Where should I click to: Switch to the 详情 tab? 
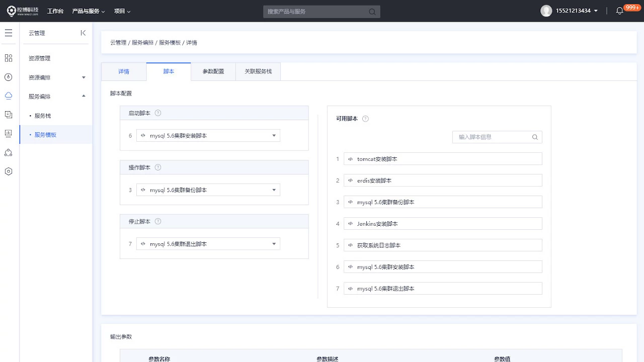124,71
